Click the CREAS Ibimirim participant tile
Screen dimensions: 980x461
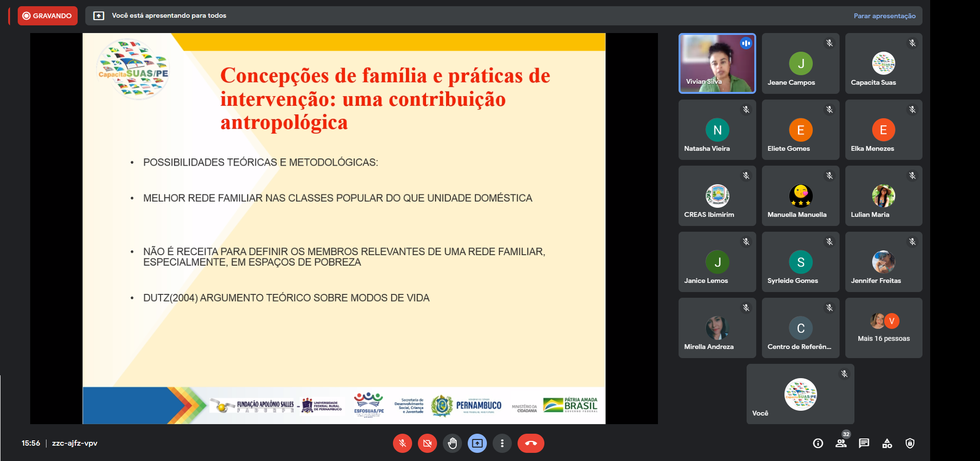point(717,196)
